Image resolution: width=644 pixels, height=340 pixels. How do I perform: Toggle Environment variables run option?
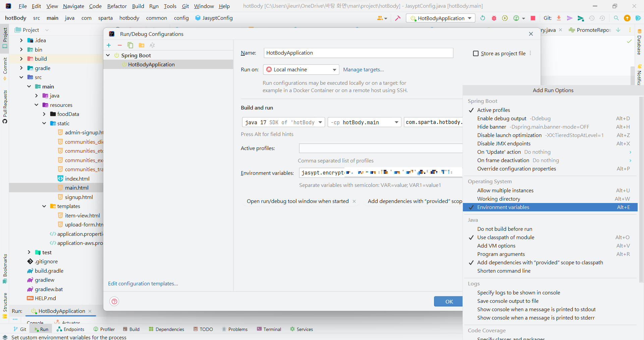[x=550, y=207]
